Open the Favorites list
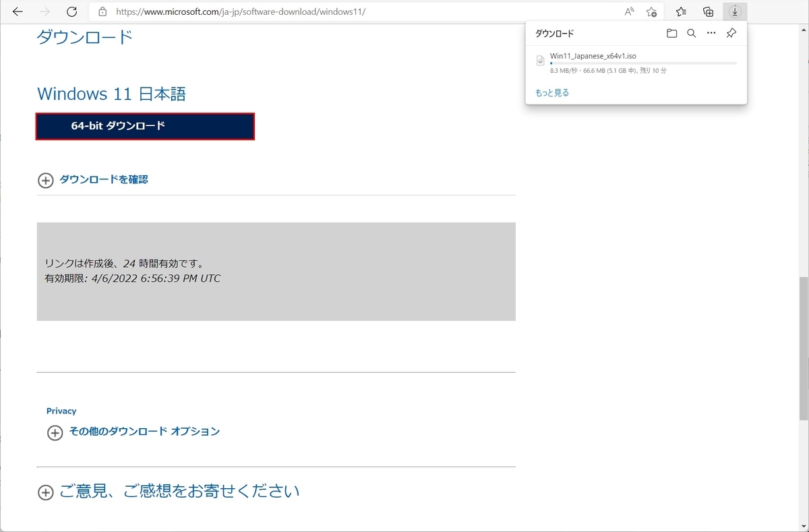The width and height of the screenshot is (809, 532). click(681, 11)
